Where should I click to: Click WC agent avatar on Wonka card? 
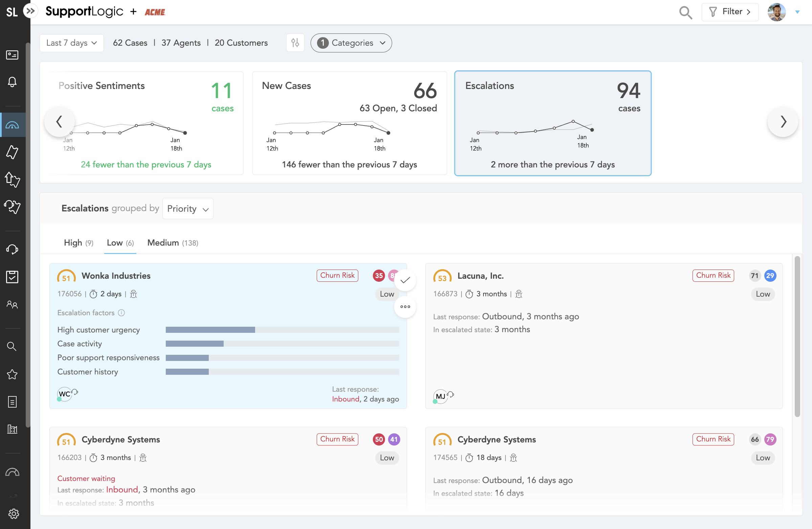pyautogui.click(x=65, y=394)
